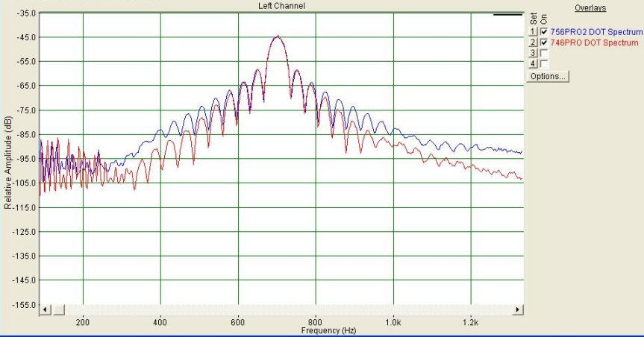
Task: Click the left arrow of frequency scrollbar
Action: (44, 309)
